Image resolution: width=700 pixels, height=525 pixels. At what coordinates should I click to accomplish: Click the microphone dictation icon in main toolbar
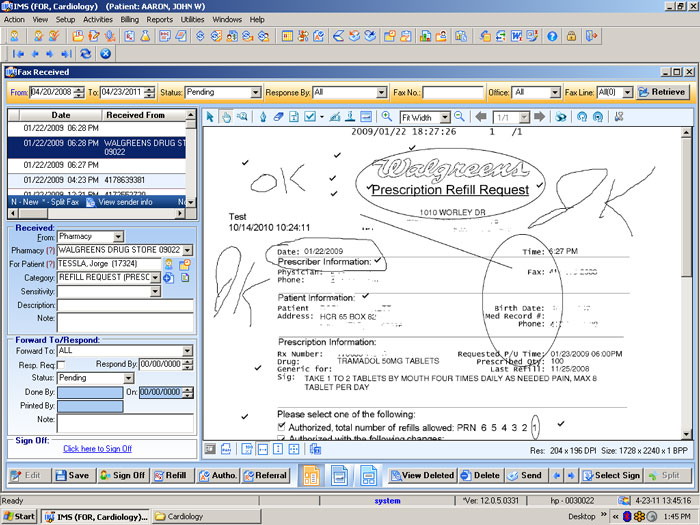pos(110,36)
